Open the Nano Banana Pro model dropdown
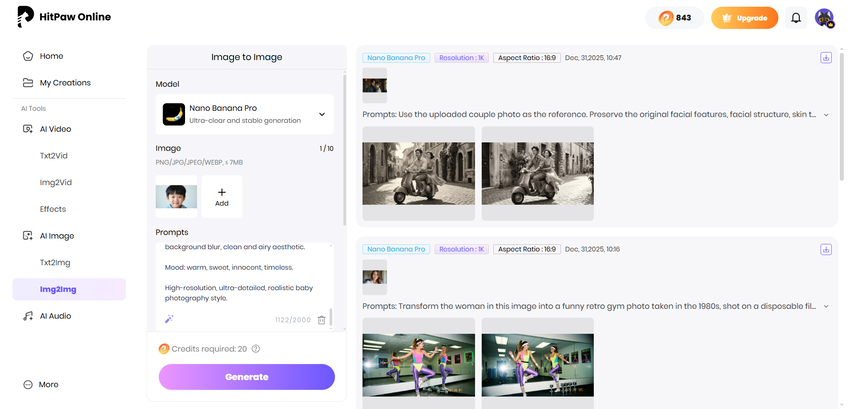The height and width of the screenshot is (409, 854). 245,114
